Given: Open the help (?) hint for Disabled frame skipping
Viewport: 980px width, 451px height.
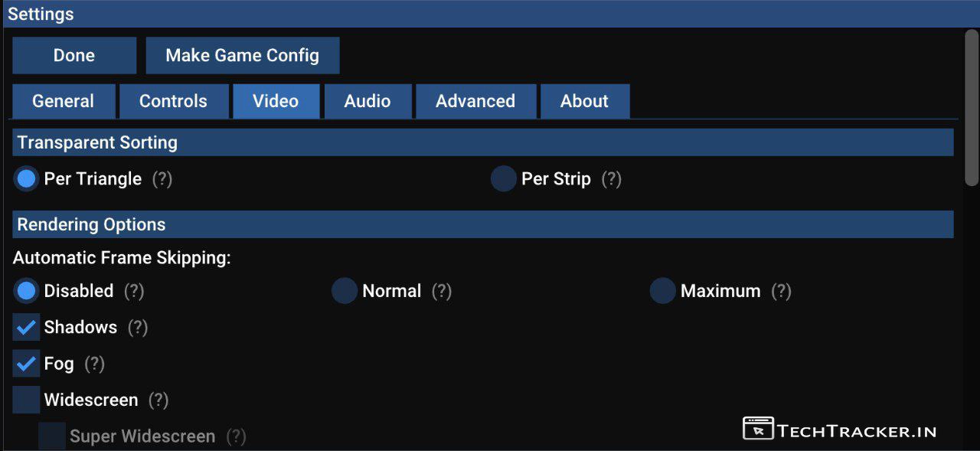Looking at the screenshot, I should tap(134, 292).
